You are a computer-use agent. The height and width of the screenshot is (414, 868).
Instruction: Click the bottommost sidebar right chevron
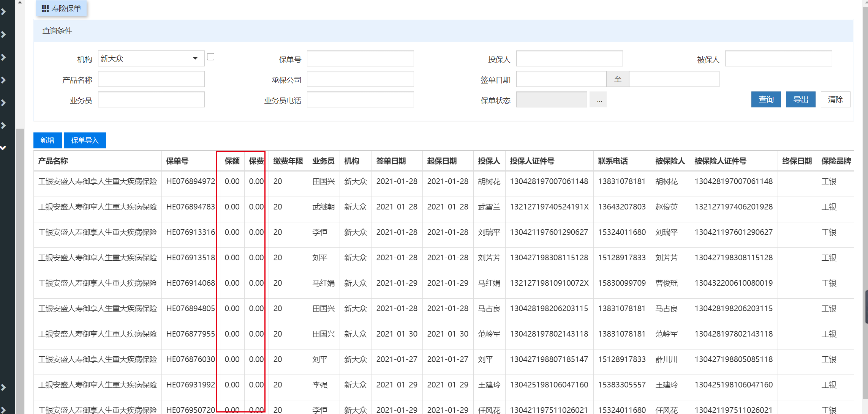tap(4, 387)
